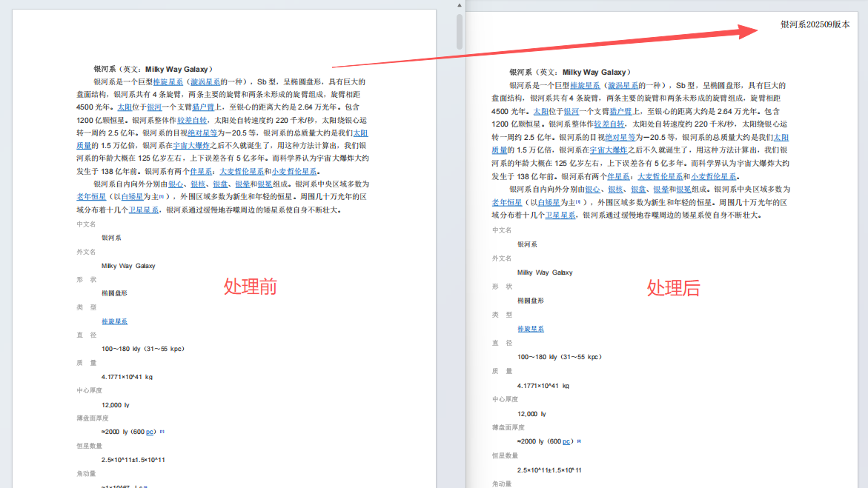Open the 卫星星系 hyperlink in the left document
This screenshot has width=868, height=488.
coord(144,210)
